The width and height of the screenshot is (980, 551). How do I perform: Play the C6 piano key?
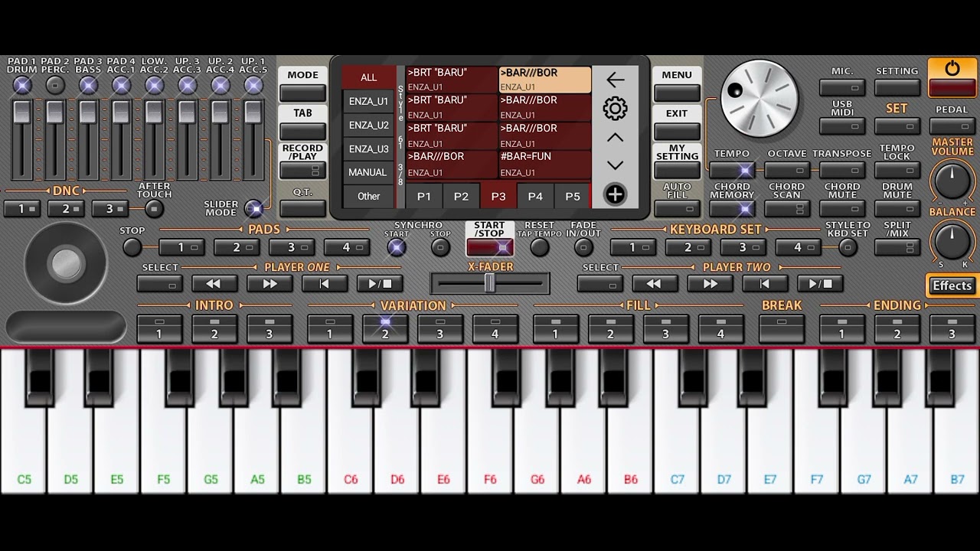[351, 452]
